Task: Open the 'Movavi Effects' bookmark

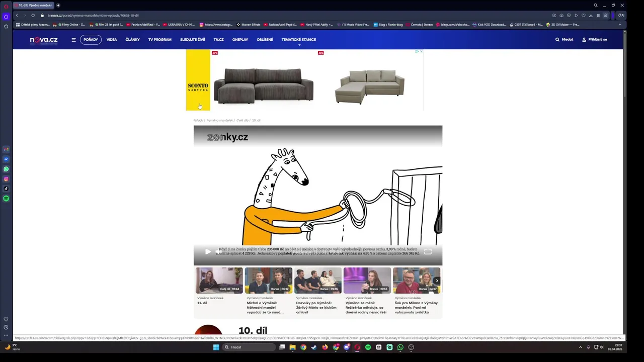Action: pyautogui.click(x=248, y=25)
